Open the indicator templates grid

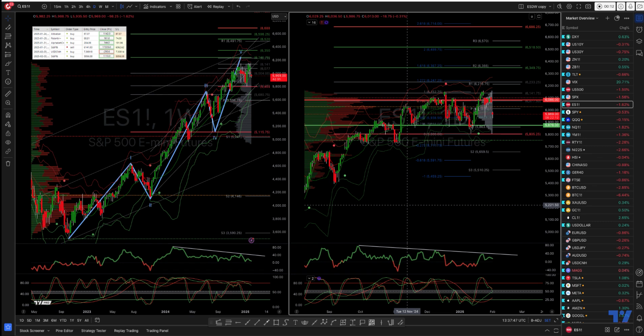click(x=178, y=6)
